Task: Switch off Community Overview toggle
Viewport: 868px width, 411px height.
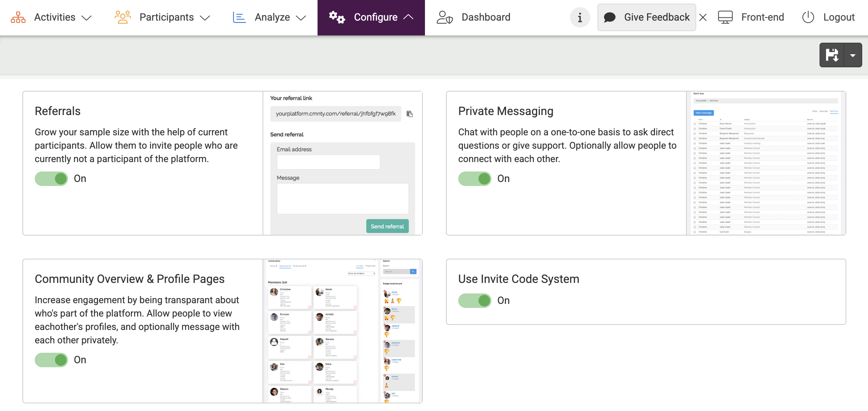Action: (51, 360)
